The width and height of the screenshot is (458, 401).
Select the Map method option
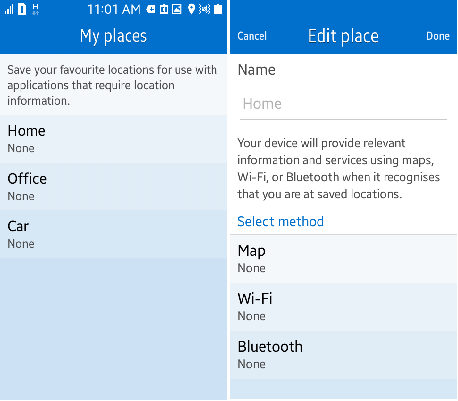[x=343, y=259]
